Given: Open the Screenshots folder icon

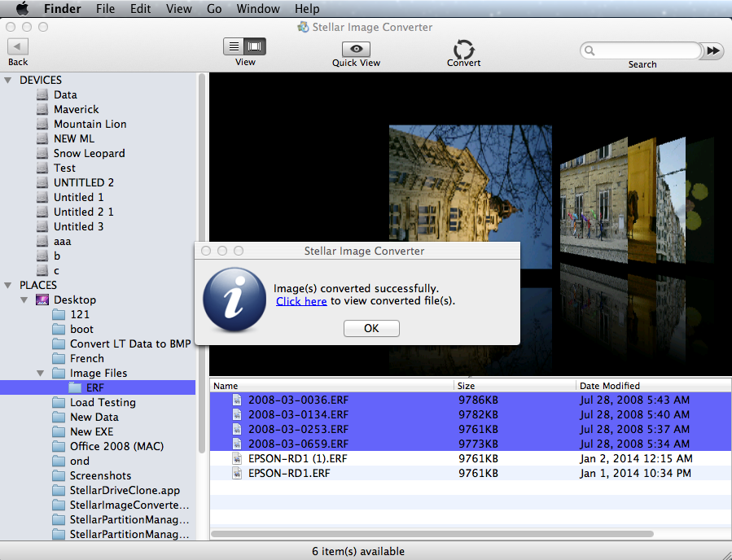Looking at the screenshot, I should 59,475.
